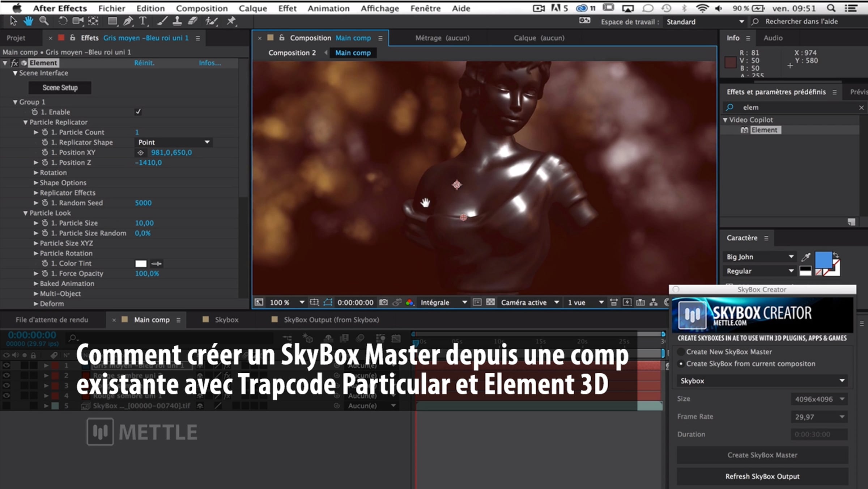868x489 pixels.
Task: Select the Pan Behind anchor tool
Action: [x=93, y=21]
